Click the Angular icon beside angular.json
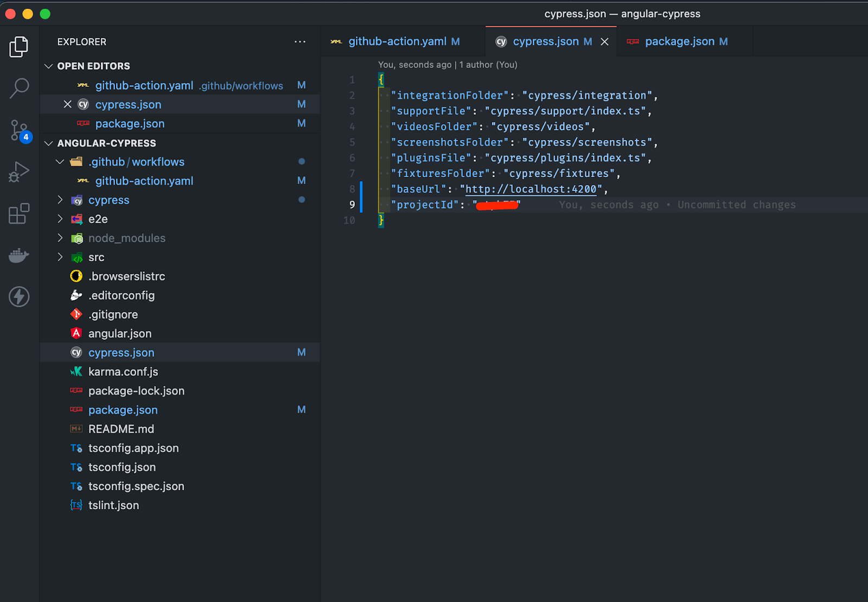Image resolution: width=868 pixels, height=602 pixels. tap(76, 333)
